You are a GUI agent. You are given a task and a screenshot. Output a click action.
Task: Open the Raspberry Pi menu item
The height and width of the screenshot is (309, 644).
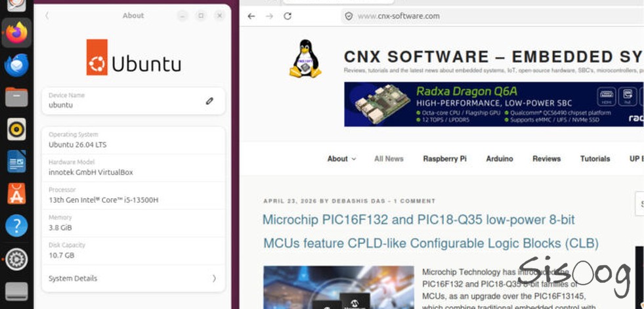[444, 159]
